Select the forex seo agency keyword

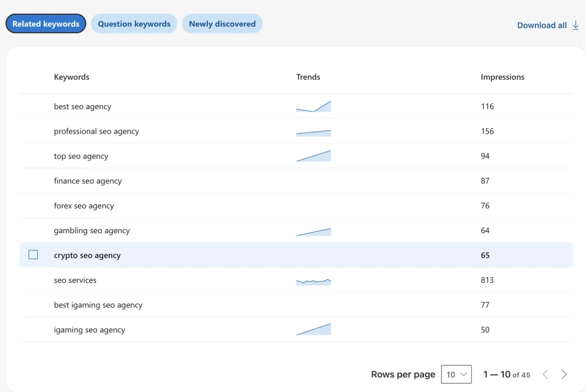pyautogui.click(x=84, y=206)
